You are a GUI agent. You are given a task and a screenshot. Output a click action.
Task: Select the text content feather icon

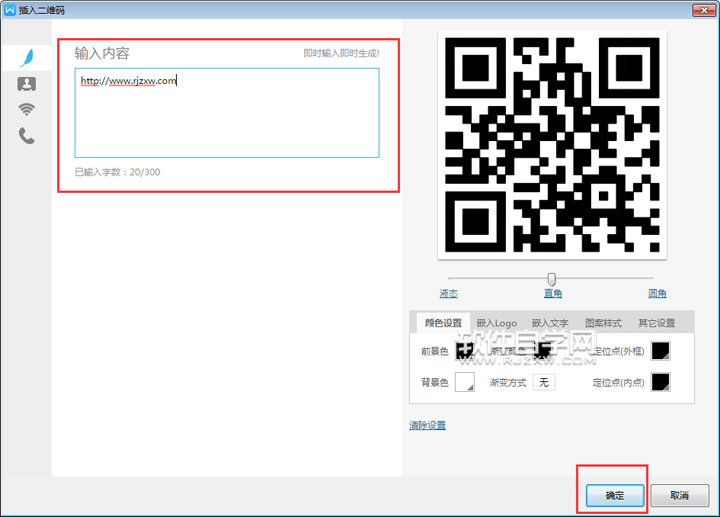[x=26, y=59]
